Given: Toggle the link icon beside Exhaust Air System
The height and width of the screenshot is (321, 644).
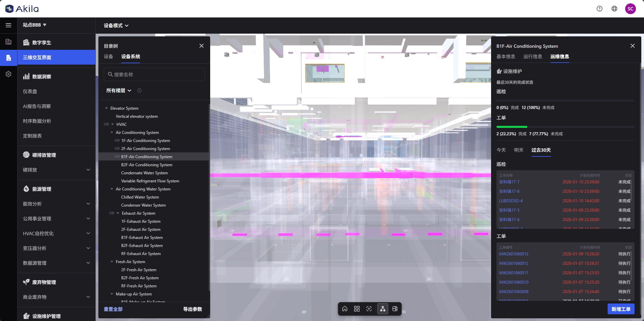Looking at the screenshot, I should 111,213.
